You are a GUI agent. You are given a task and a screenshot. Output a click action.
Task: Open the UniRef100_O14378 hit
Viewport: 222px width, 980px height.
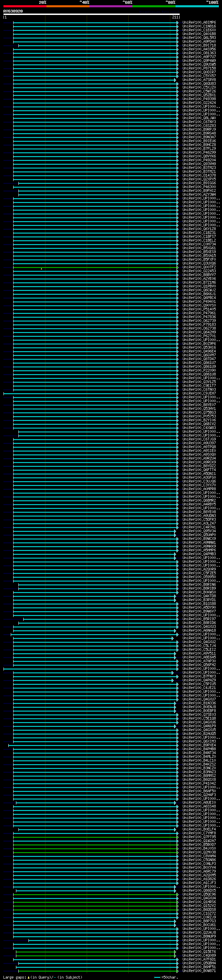(199, 176)
